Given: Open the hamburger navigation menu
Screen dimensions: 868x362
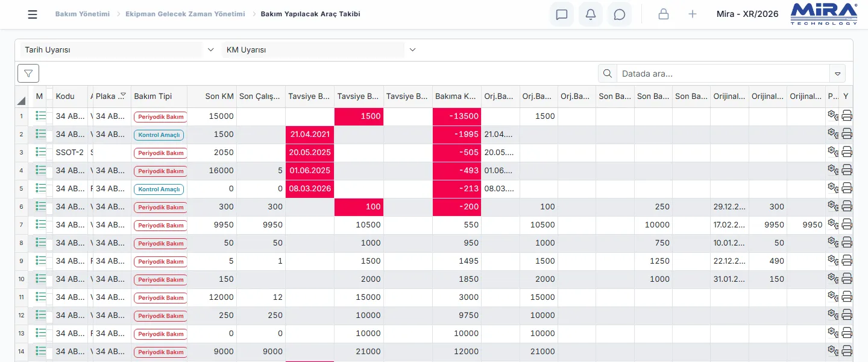Looking at the screenshot, I should 33,14.
